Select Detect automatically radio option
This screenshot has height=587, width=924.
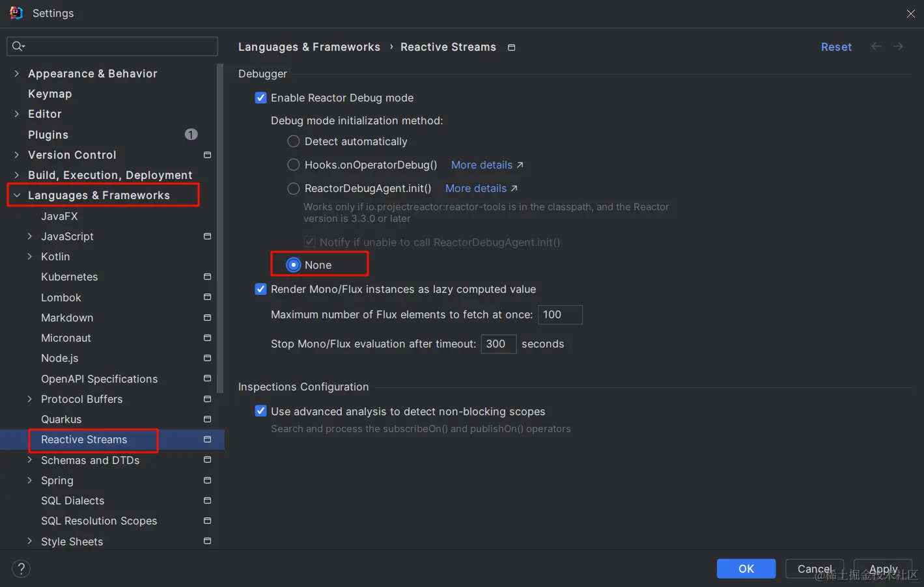294,141
